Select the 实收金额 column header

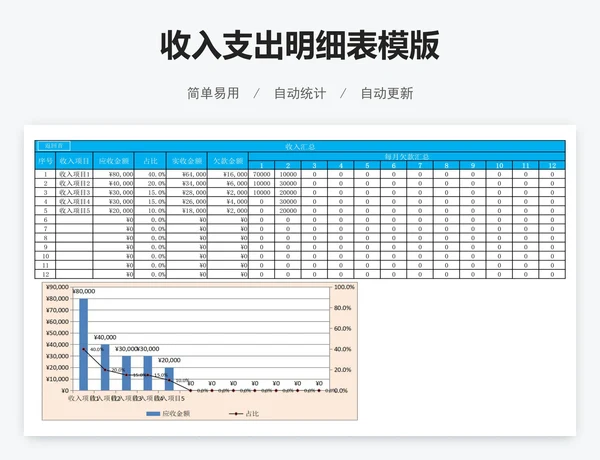tap(187, 161)
